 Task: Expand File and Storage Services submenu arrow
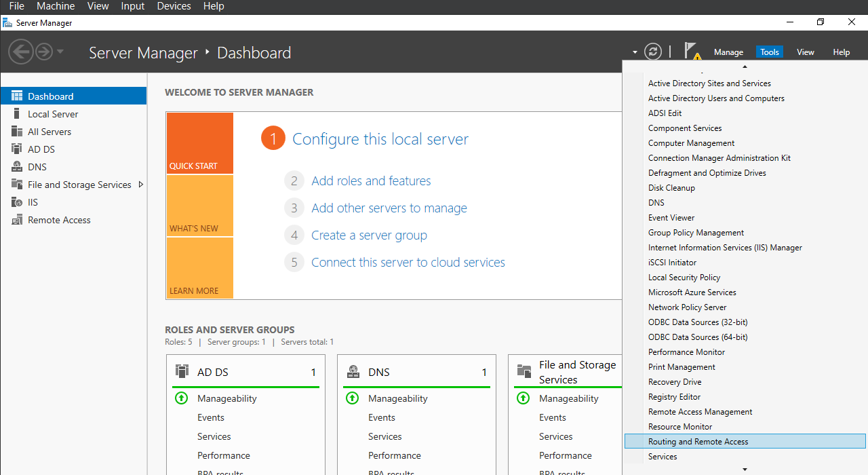click(141, 185)
